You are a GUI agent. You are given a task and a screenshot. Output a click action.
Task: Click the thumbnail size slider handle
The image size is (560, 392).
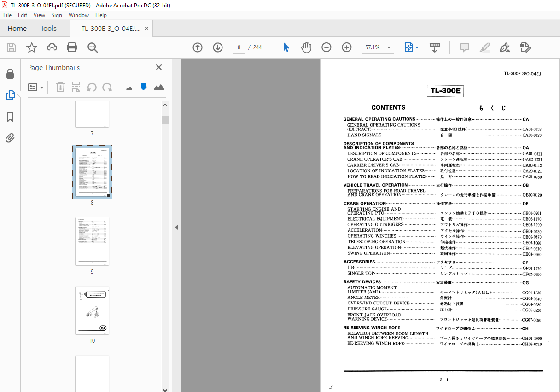pyautogui.click(x=144, y=87)
